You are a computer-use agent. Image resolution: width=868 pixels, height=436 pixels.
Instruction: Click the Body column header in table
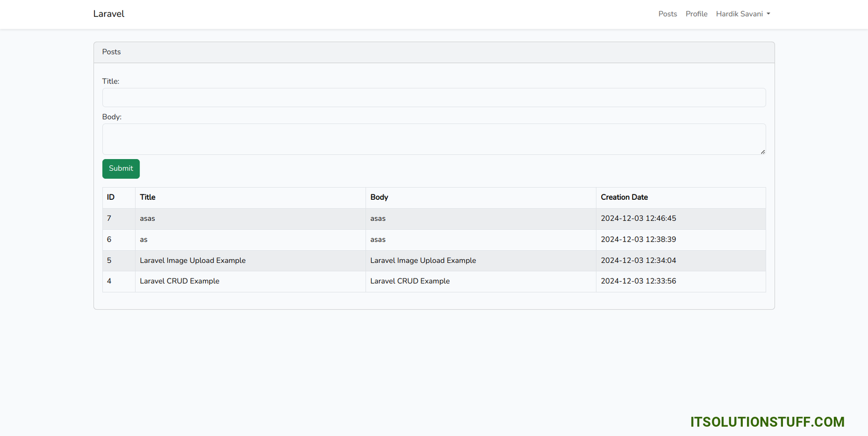(379, 198)
